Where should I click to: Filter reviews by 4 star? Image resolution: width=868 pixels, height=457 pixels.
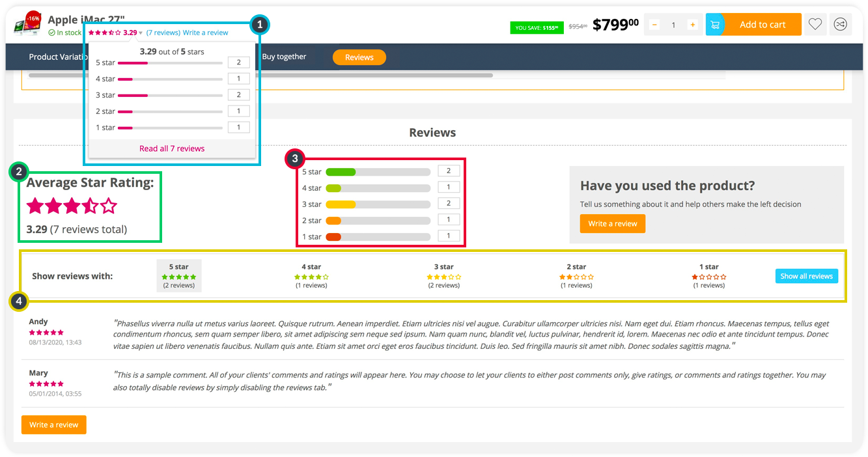[311, 275]
